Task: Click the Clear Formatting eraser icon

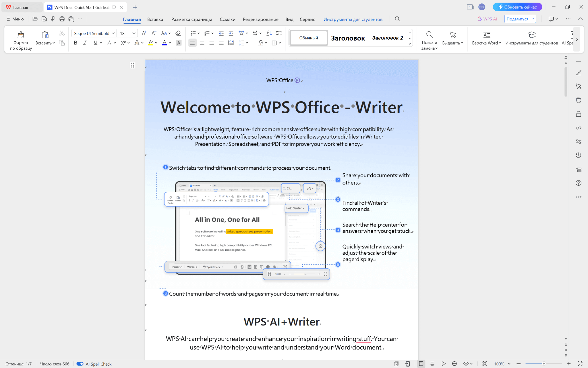Action: click(x=178, y=33)
